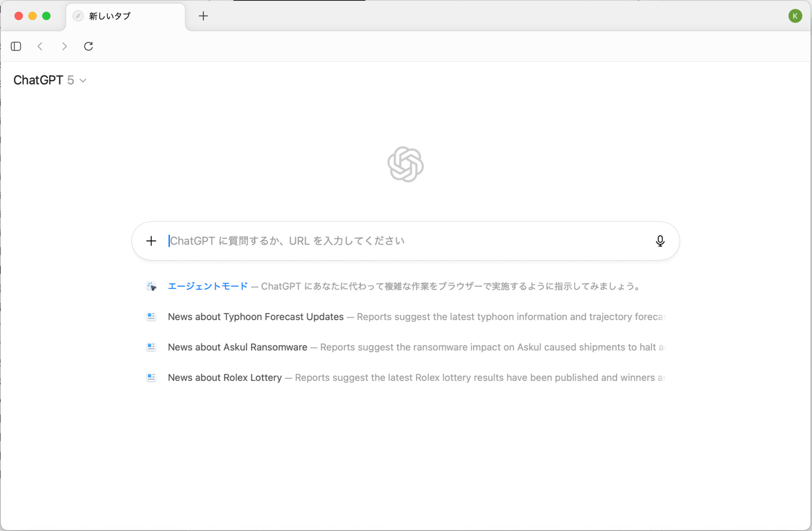Click the agent mode cursor icon
812x531 pixels.
151,286
